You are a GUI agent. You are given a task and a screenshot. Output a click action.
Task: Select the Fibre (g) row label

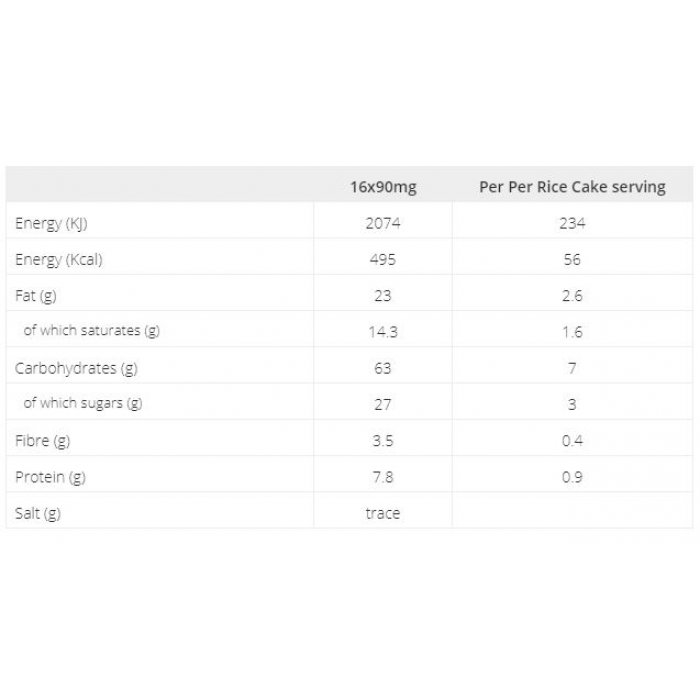(42, 441)
